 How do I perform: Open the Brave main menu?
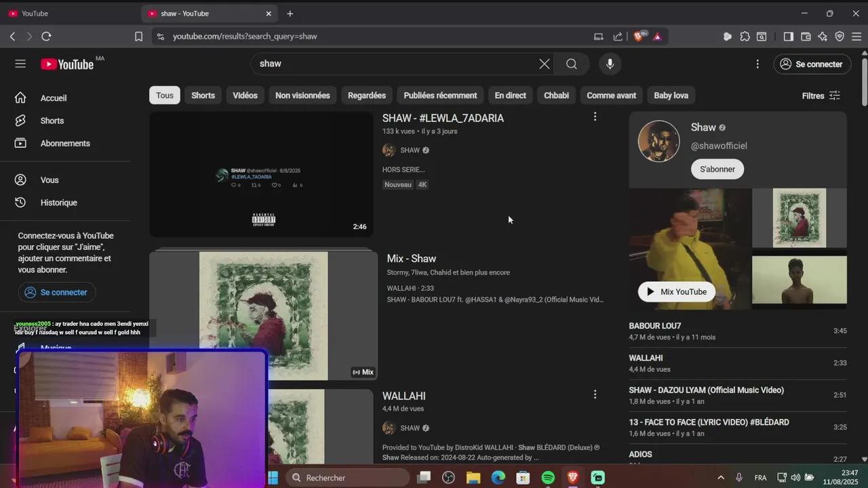tap(856, 37)
